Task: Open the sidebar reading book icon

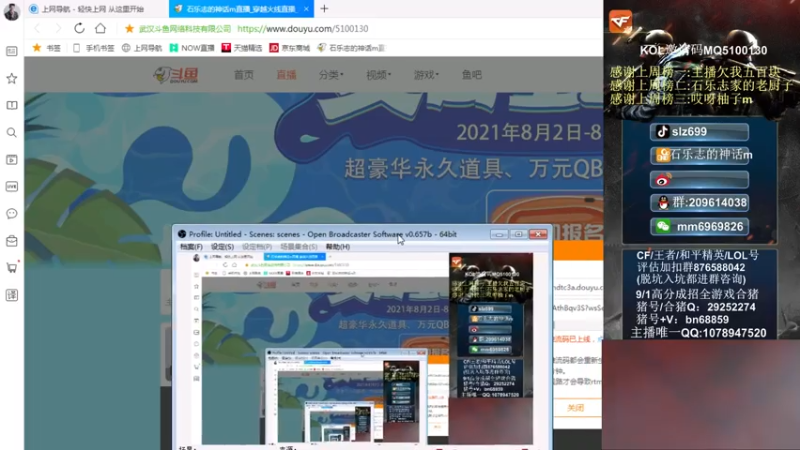Action: pyautogui.click(x=11, y=105)
